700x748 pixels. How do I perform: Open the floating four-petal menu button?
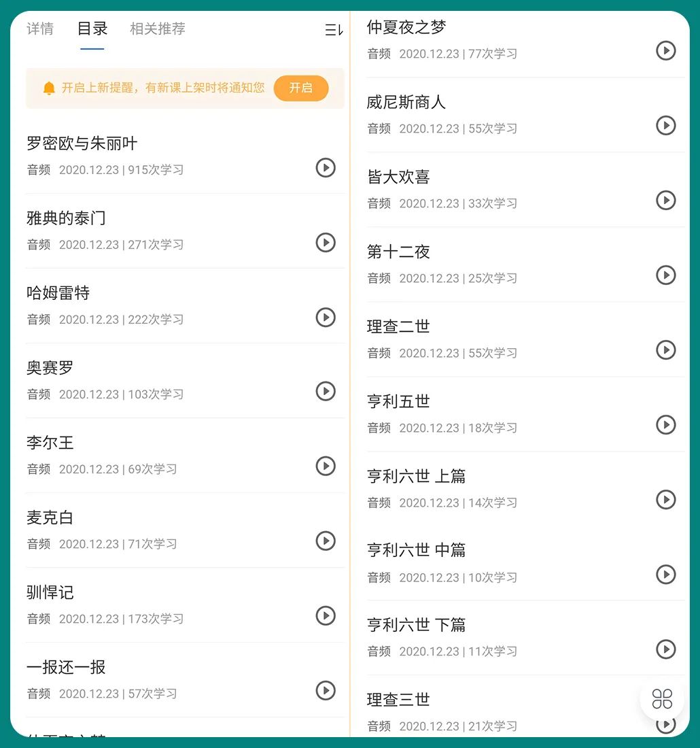pyautogui.click(x=662, y=698)
